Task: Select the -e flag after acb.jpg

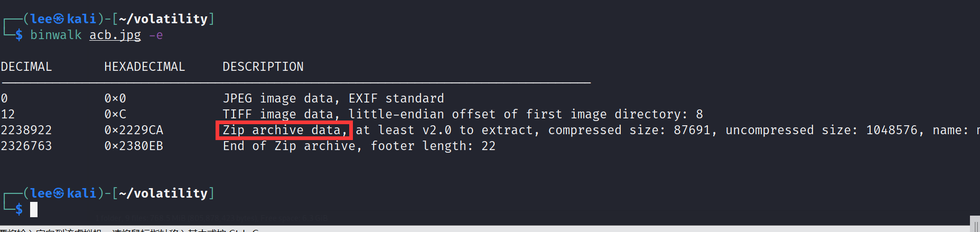Action: (x=156, y=35)
